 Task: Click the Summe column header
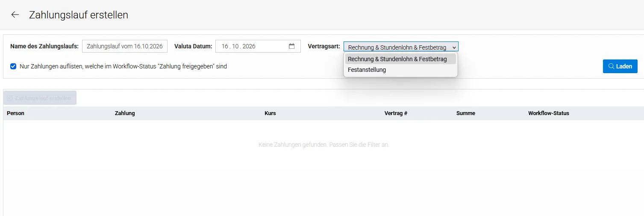tap(466, 113)
